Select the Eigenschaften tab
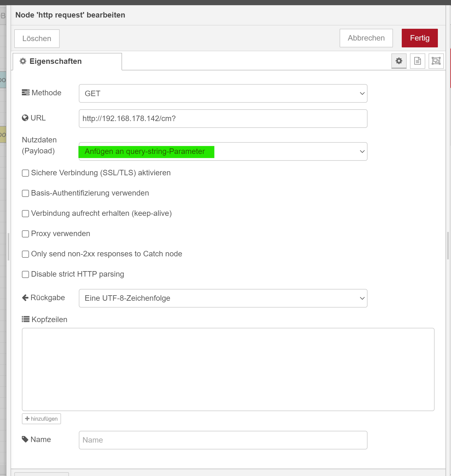Viewport: 451px width, 476px height. click(67, 61)
